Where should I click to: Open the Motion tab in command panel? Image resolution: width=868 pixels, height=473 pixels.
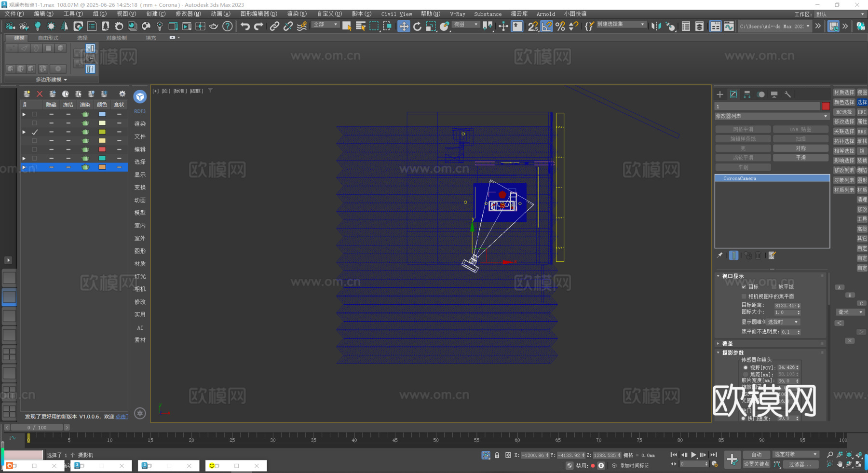[761, 95]
